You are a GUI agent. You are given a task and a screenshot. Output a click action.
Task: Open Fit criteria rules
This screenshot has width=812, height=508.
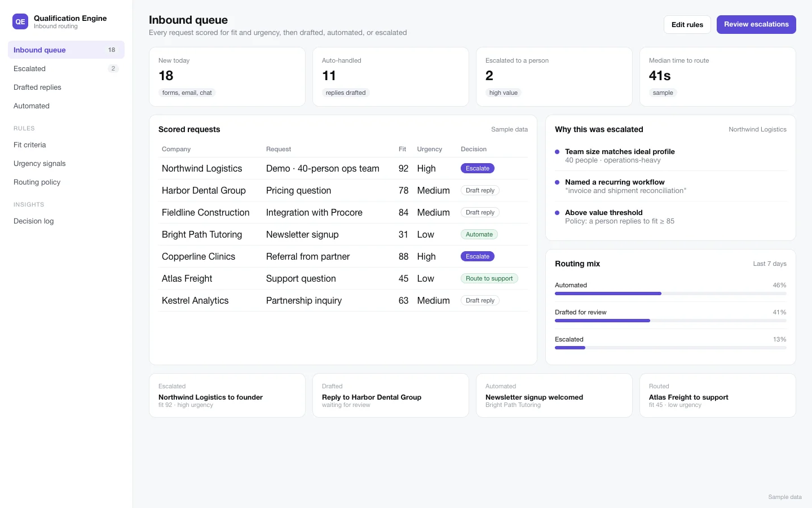(x=66, y=144)
